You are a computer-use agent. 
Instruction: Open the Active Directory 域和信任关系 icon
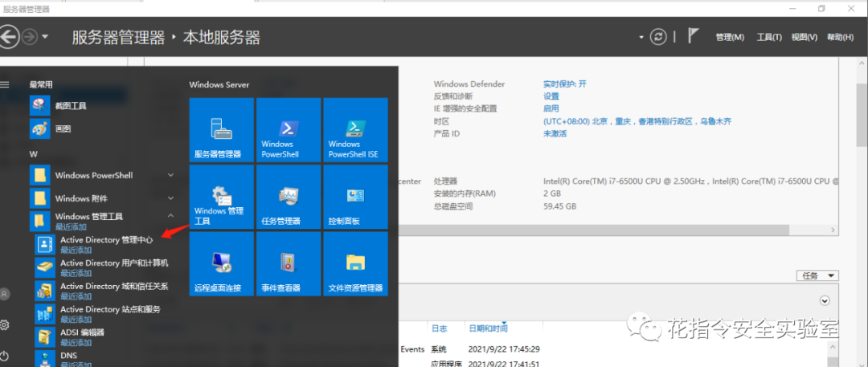click(x=43, y=291)
